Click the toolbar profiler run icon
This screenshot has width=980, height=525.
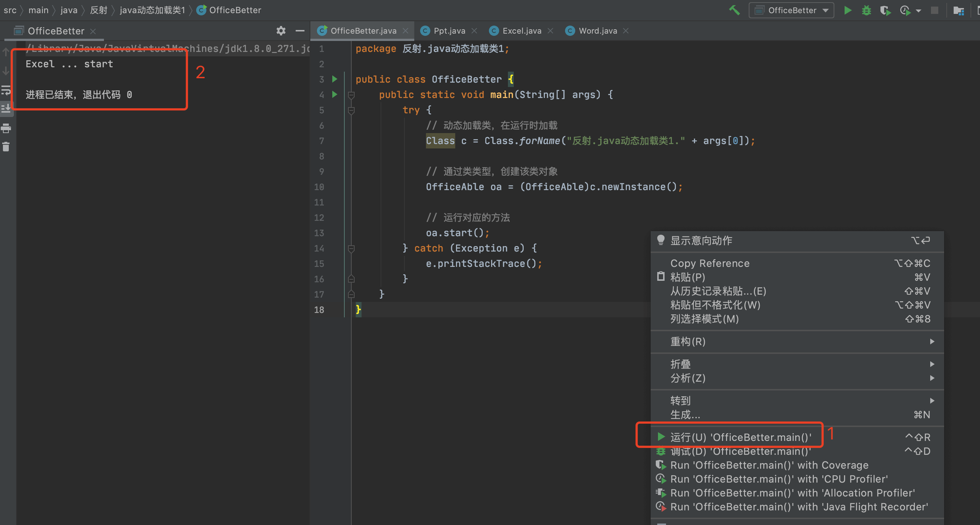tap(905, 10)
